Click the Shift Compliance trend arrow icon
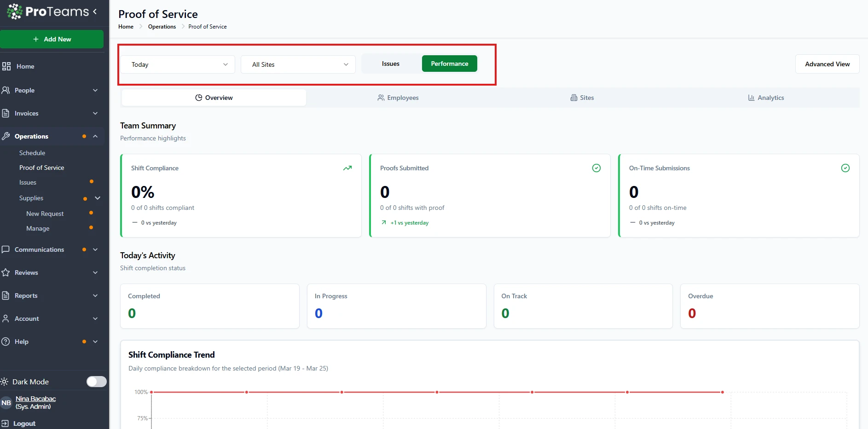868x429 pixels. pos(347,168)
